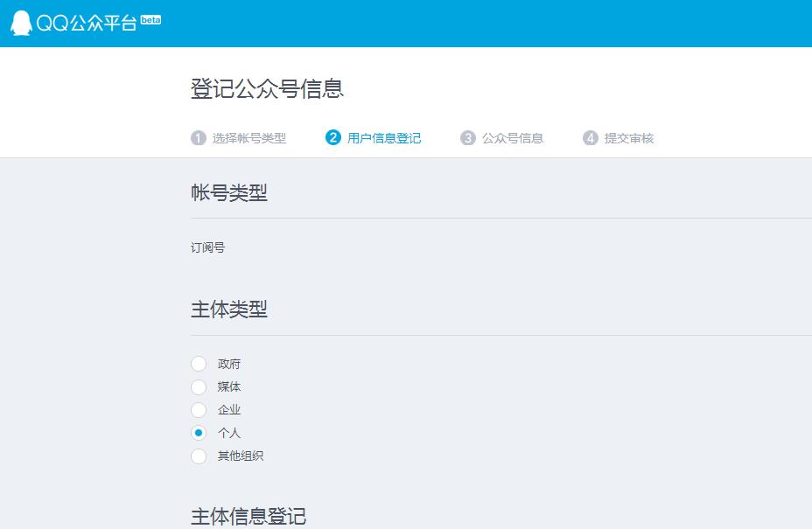Click the numbered circle for step 4
Screen dimensions: 812x529
pos(590,137)
